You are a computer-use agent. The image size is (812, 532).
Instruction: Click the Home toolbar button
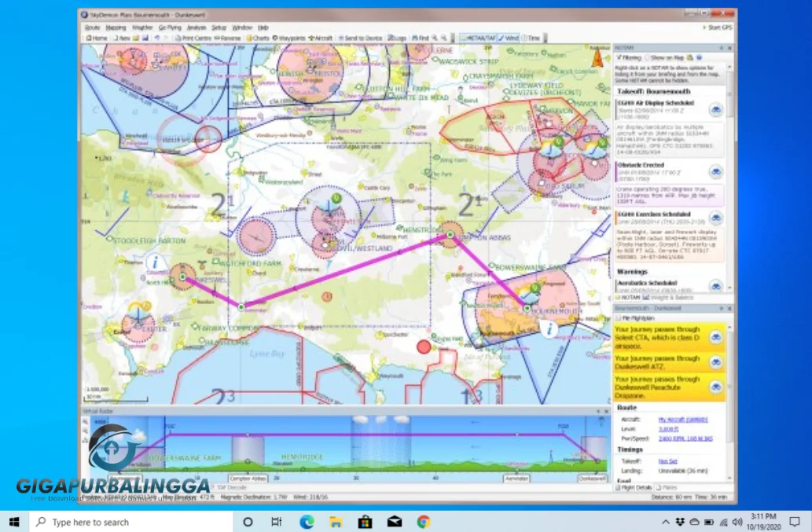click(97, 38)
